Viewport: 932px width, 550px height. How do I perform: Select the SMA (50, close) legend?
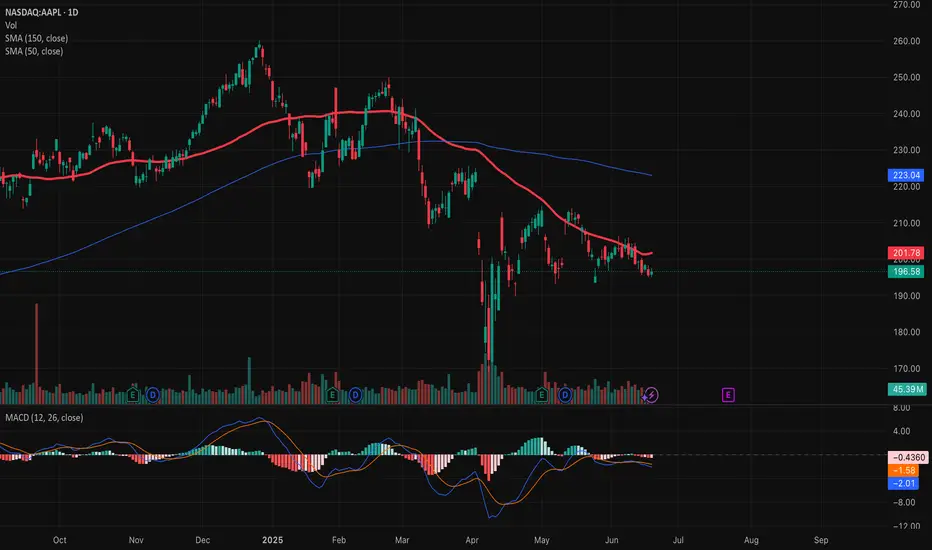[x=34, y=52]
